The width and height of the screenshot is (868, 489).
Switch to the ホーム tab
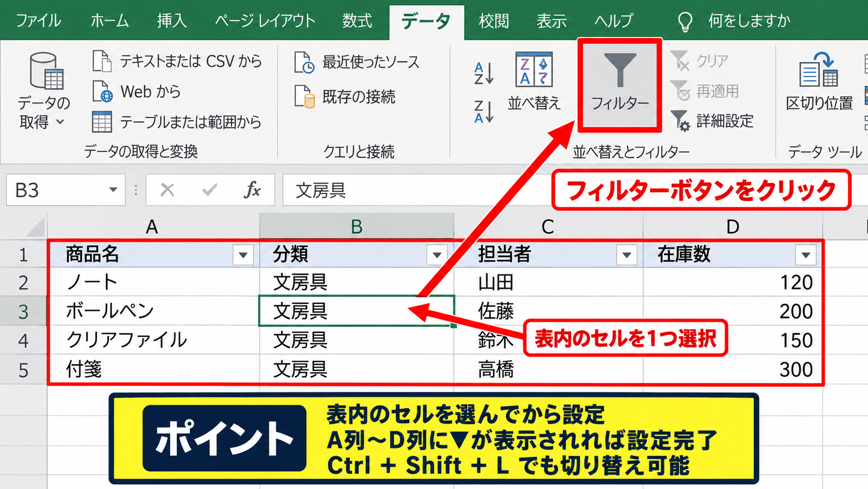(110, 21)
